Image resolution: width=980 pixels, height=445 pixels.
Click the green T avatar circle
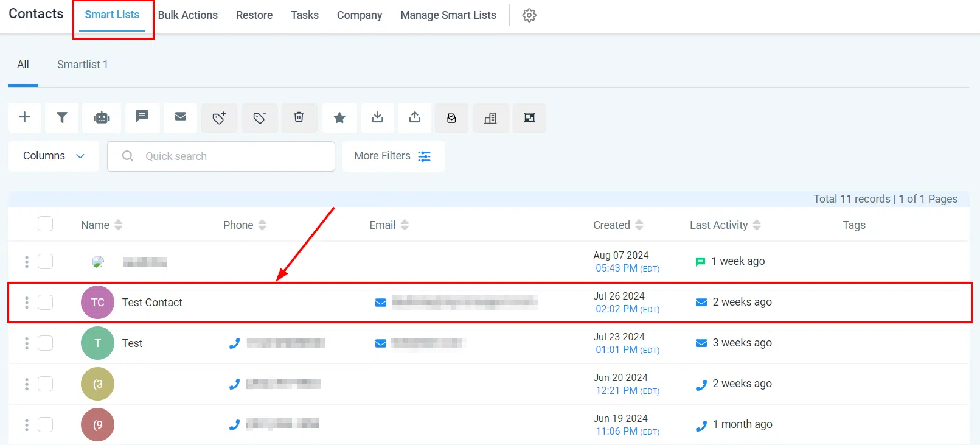coord(97,343)
